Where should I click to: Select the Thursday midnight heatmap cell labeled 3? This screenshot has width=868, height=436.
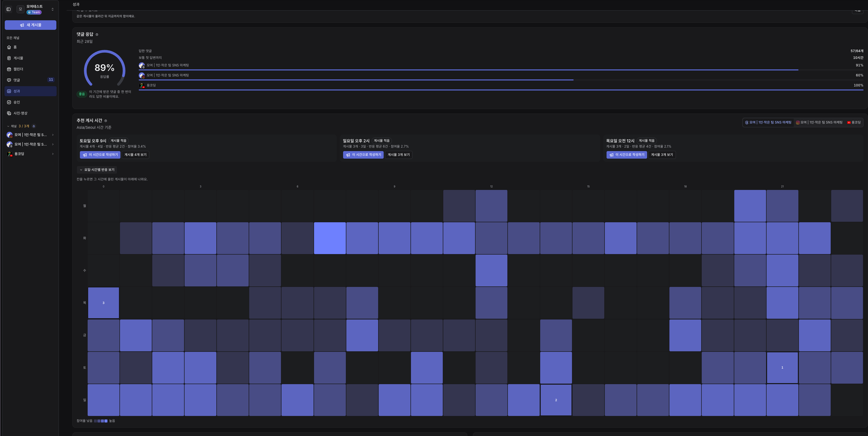(x=103, y=303)
